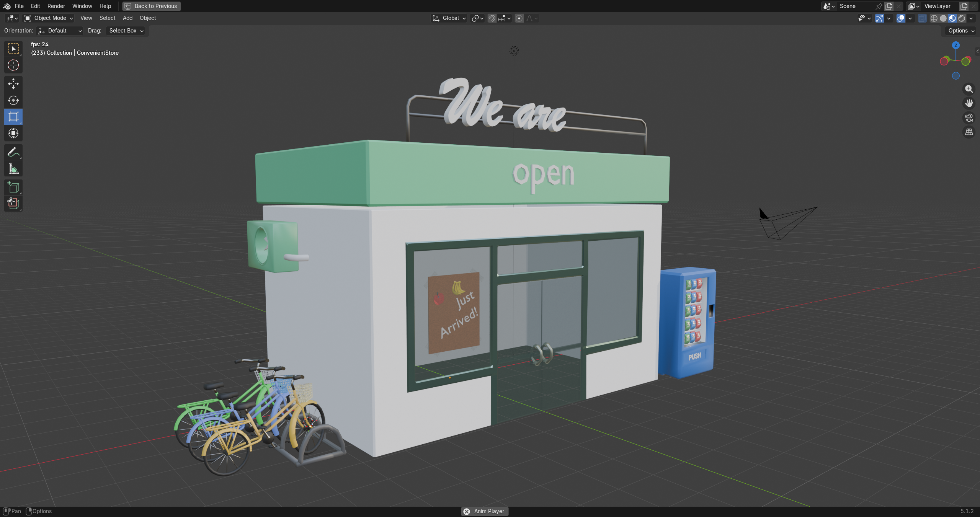Pin the scene with the pin icon
The height and width of the screenshot is (517, 980).
tap(879, 6)
